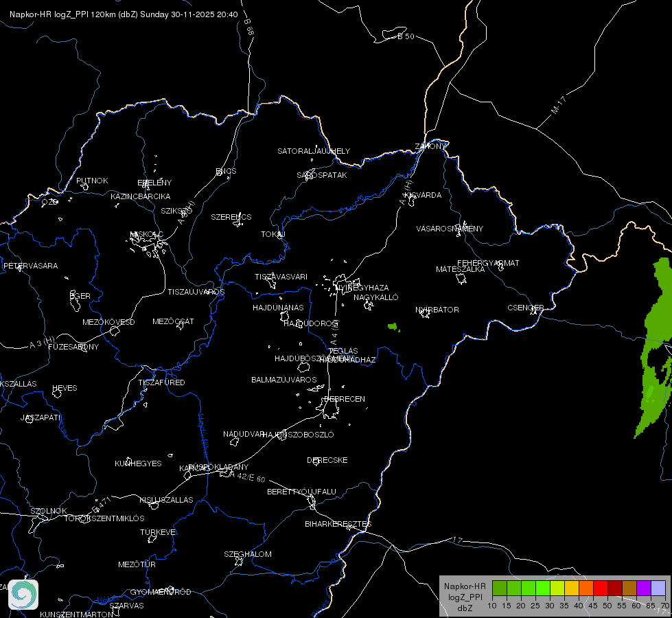Image resolution: width=672 pixels, height=618 pixels.
Task: Click the KISÚJSZÁLLÁS label
Action: [x=166, y=500]
